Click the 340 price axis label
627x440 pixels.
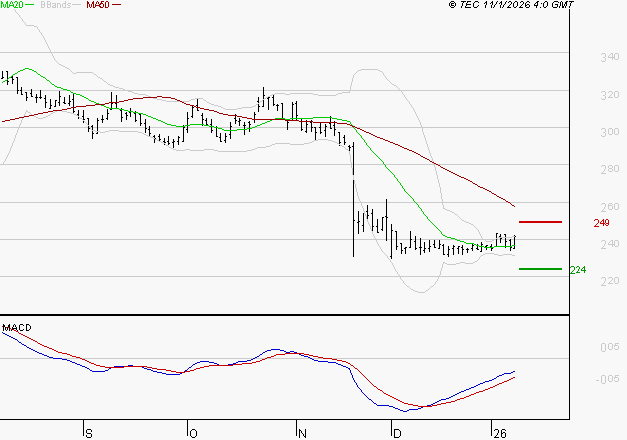pyautogui.click(x=610, y=57)
